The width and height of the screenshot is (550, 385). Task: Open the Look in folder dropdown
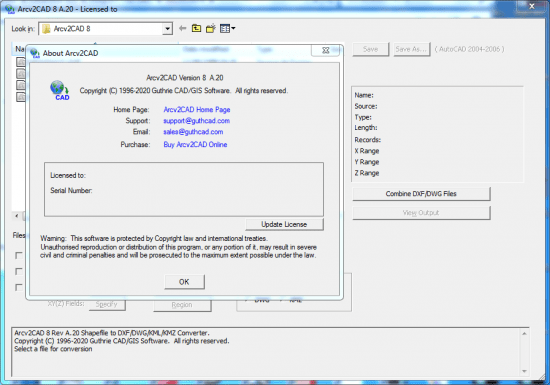[167, 29]
